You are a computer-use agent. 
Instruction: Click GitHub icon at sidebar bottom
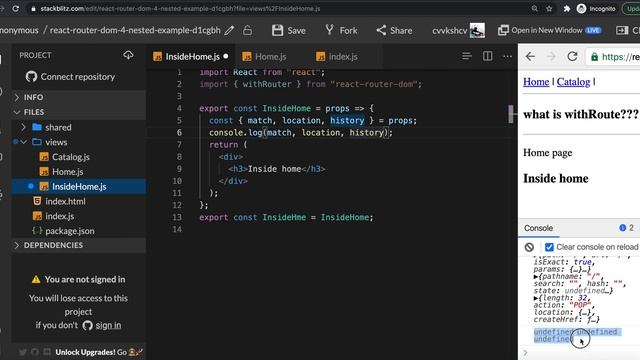pos(35,352)
